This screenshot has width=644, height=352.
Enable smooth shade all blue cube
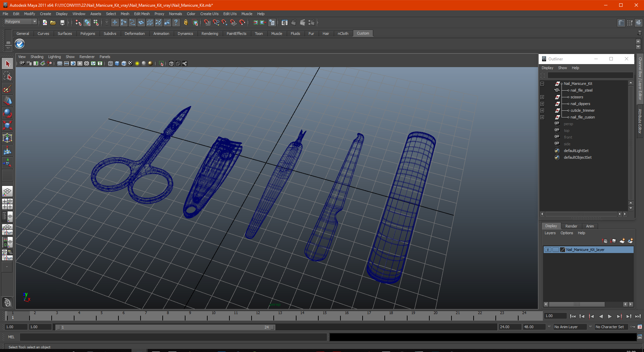click(x=117, y=63)
